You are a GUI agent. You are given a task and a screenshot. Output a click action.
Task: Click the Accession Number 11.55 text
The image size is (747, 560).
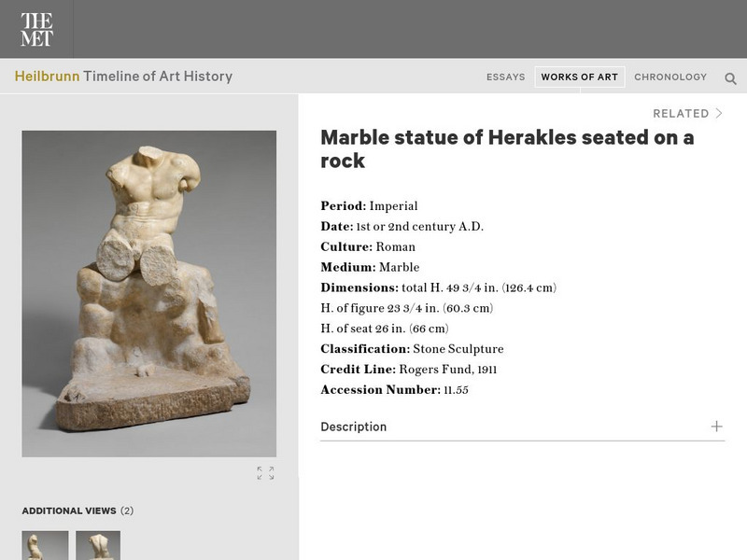click(394, 390)
